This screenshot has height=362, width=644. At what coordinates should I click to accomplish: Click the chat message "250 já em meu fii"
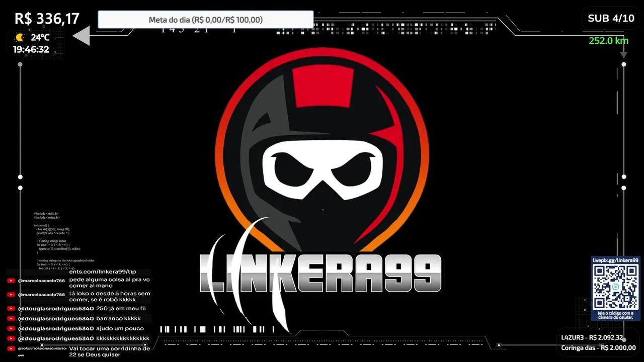[x=121, y=309]
